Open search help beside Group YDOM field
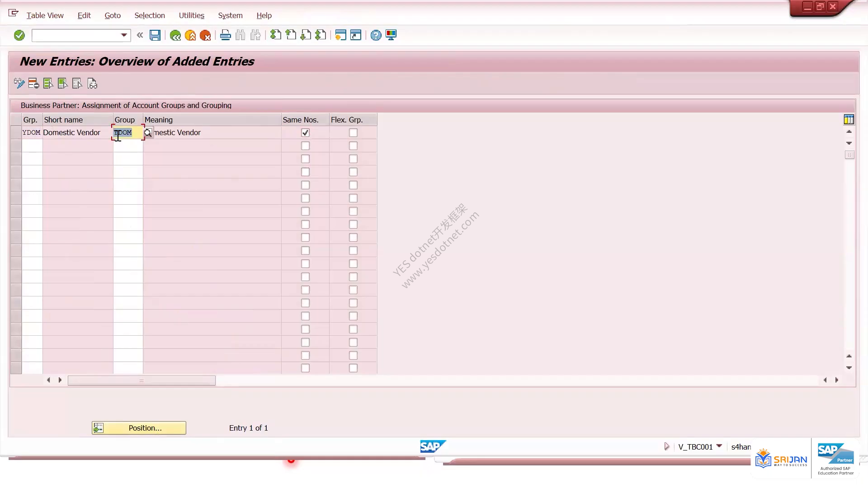The height and width of the screenshot is (488, 868). click(148, 133)
